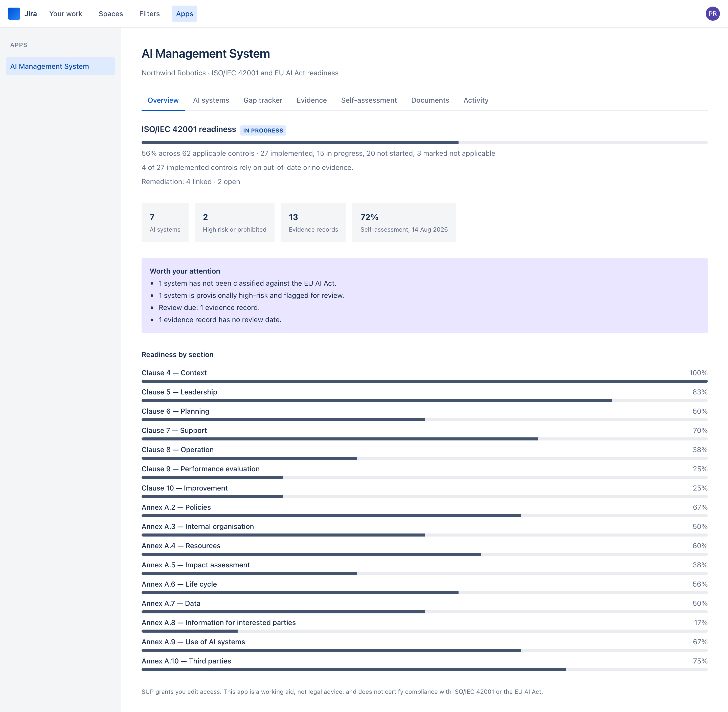View the Activity tab
Image resolution: width=728 pixels, height=712 pixels.
tap(476, 100)
